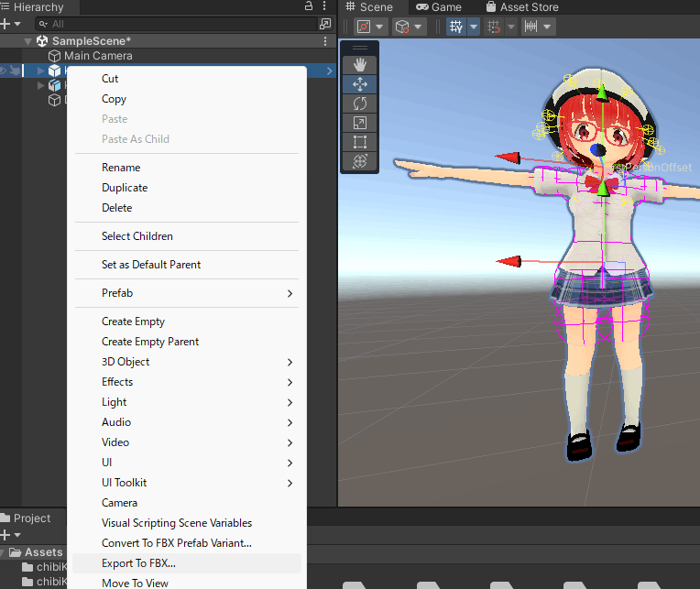Expand the second prefab object row
The height and width of the screenshot is (589, 700).
[x=40, y=85]
